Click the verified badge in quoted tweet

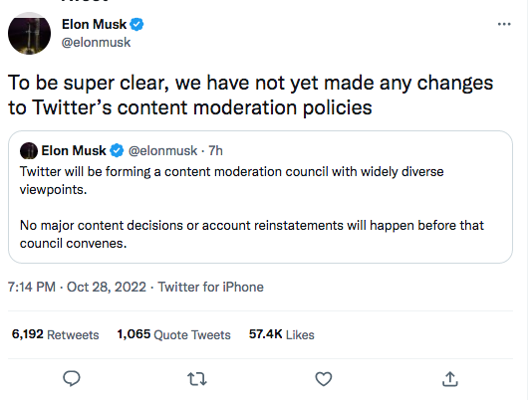coord(117,151)
